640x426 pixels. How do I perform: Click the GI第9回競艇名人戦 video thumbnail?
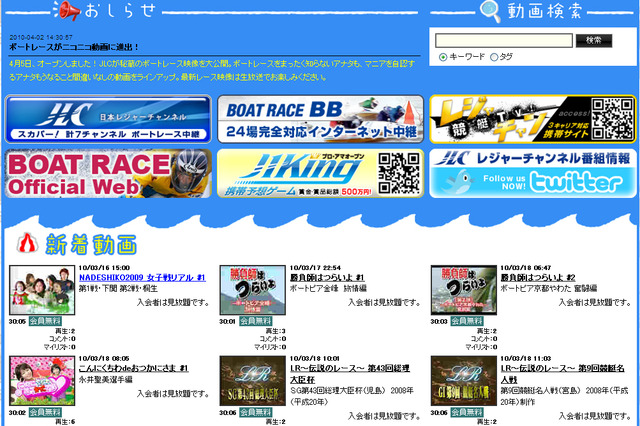point(464,381)
